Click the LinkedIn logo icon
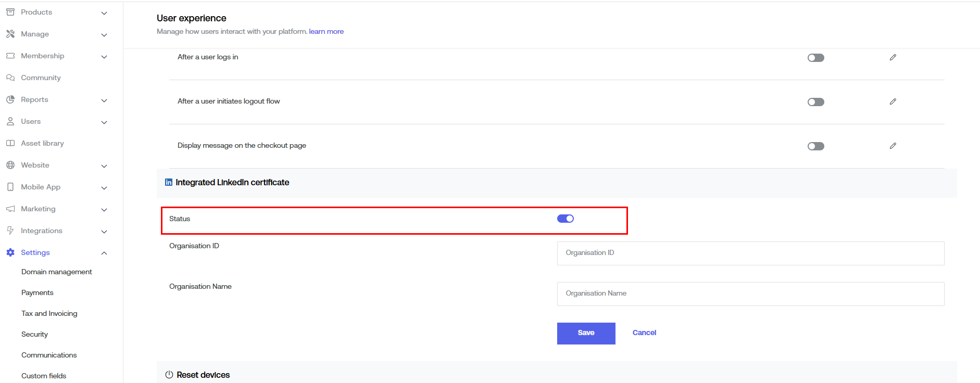 pos(169,182)
